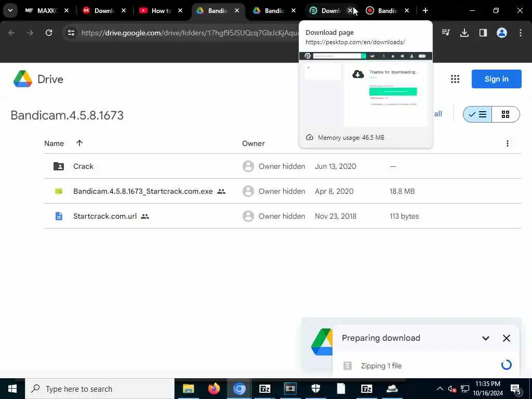Close the Preparing download panel
This screenshot has height=399, width=532.
506,338
